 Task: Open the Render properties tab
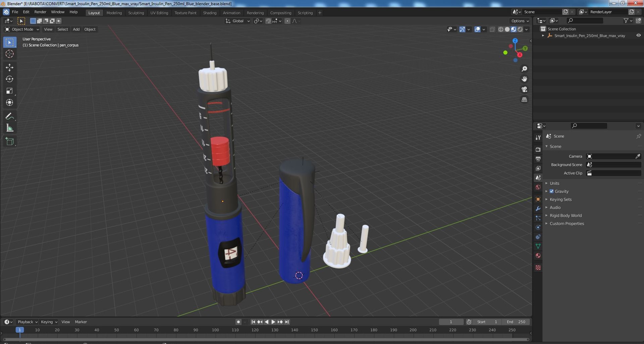click(538, 149)
